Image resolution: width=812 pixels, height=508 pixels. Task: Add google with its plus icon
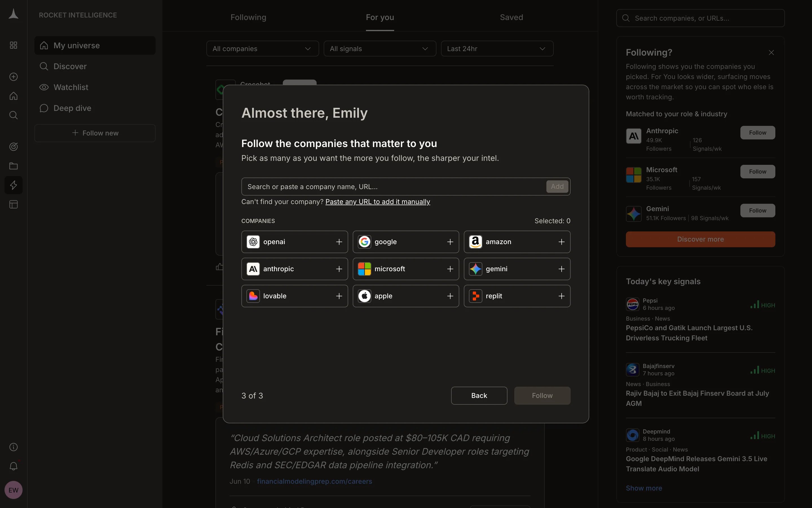(450, 242)
